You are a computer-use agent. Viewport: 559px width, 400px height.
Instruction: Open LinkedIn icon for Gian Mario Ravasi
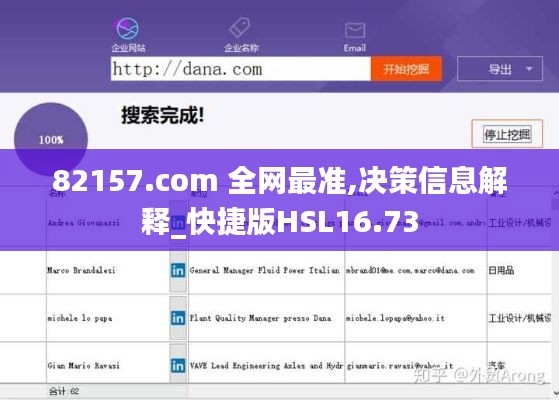click(178, 365)
